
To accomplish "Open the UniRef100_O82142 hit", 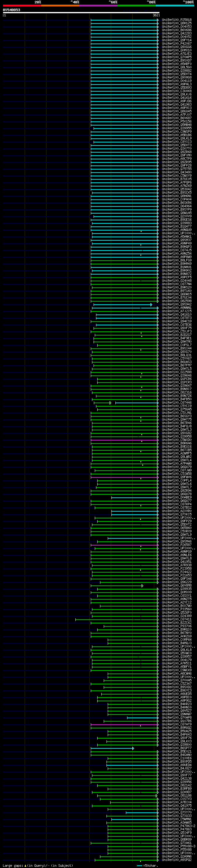I will pos(176,786).
